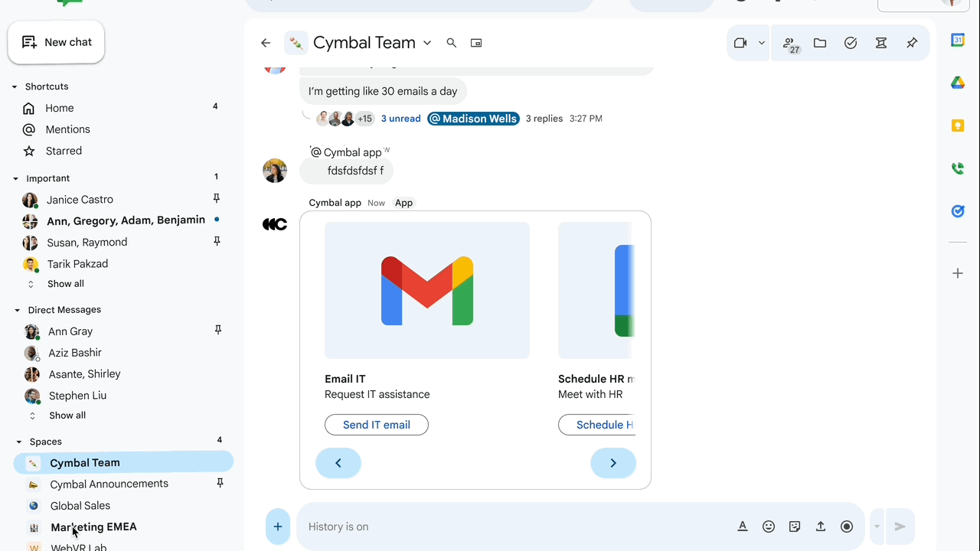This screenshot has width=980, height=551.
Task: Open shared files folder icon
Action: [x=820, y=44]
